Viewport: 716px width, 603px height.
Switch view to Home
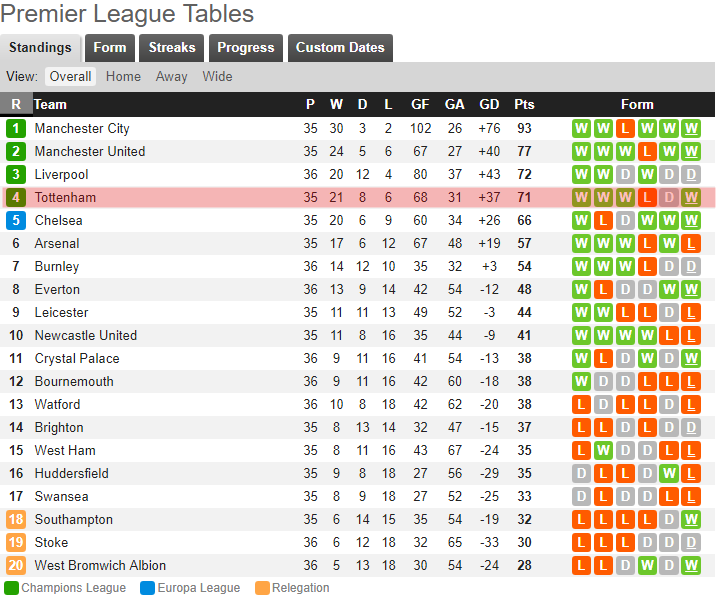click(x=123, y=77)
